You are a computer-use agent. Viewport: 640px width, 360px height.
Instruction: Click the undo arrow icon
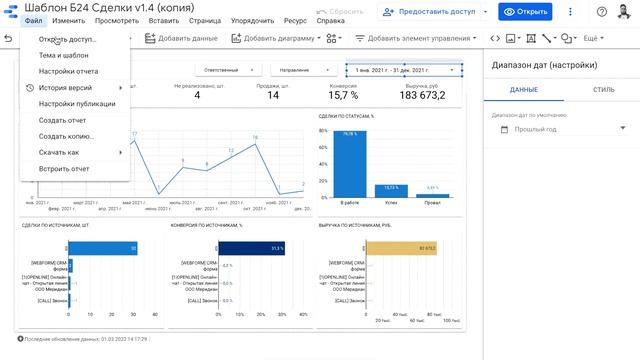pyautogui.click(x=8, y=38)
